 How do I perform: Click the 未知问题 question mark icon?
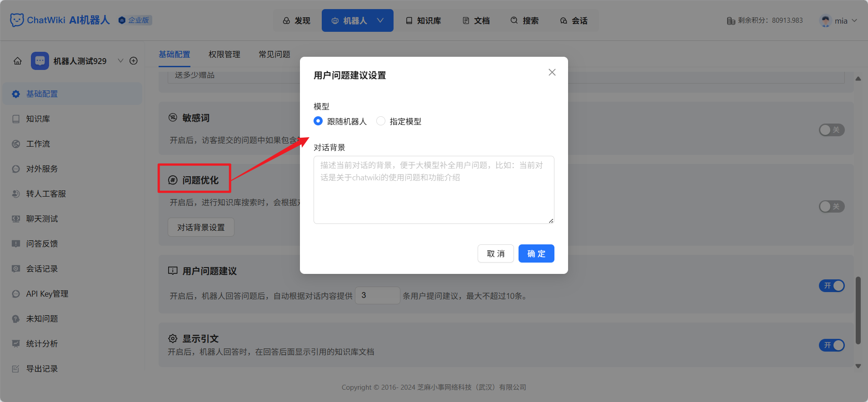coord(16,319)
